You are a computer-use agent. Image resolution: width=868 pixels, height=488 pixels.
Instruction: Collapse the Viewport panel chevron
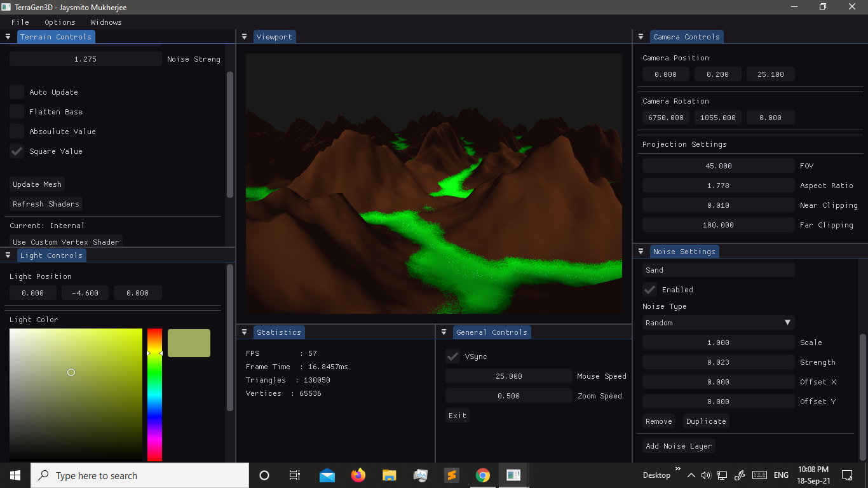[x=244, y=36]
